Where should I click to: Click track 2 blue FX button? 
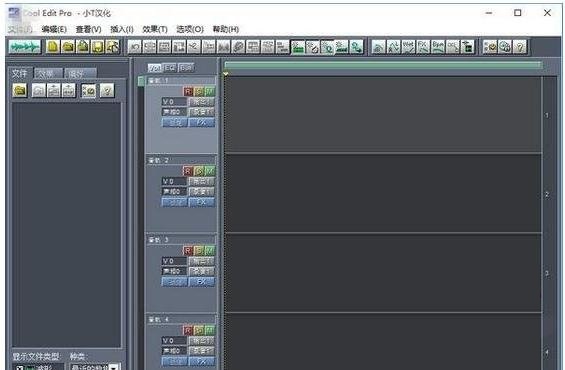pos(202,202)
